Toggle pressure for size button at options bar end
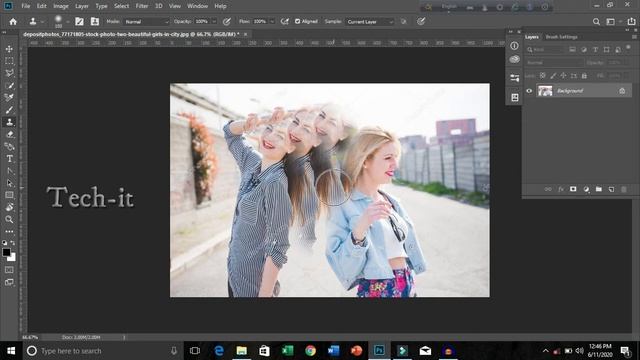640x360 pixels. (421, 22)
